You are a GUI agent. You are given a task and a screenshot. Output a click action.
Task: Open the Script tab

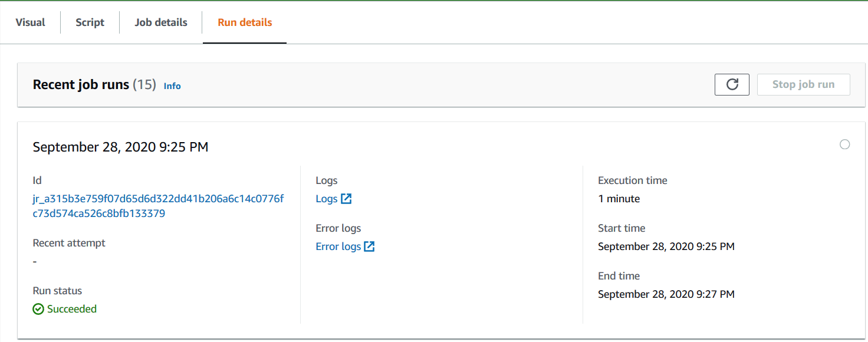click(x=90, y=22)
